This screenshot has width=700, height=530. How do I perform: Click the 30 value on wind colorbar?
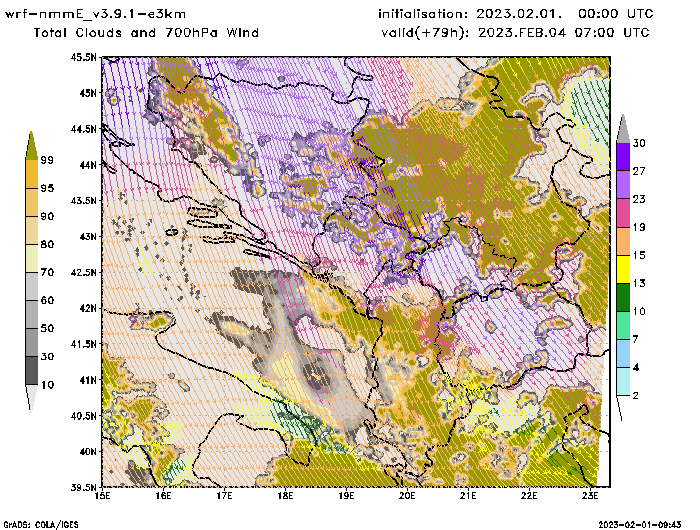tap(639, 143)
